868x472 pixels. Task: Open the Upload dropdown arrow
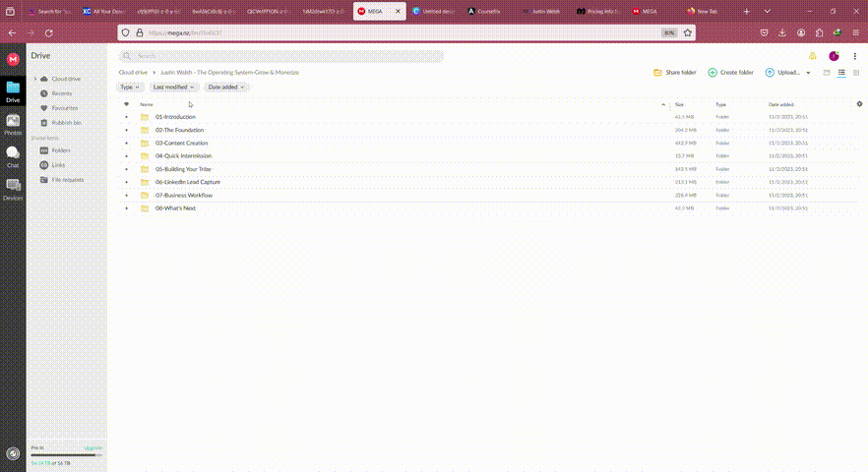(x=808, y=73)
